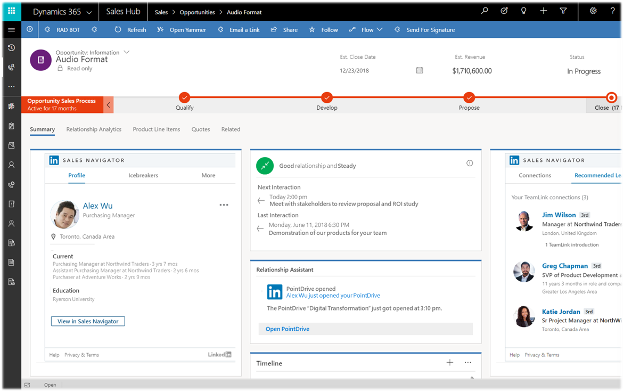624x392 pixels.
Task: Open Greg Chapman profile link
Action: tap(565, 266)
